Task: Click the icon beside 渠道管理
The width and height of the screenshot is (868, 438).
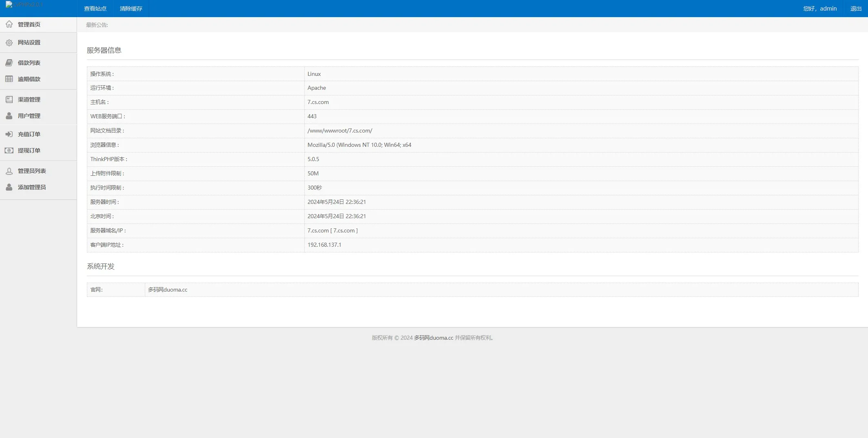Action: (x=9, y=100)
